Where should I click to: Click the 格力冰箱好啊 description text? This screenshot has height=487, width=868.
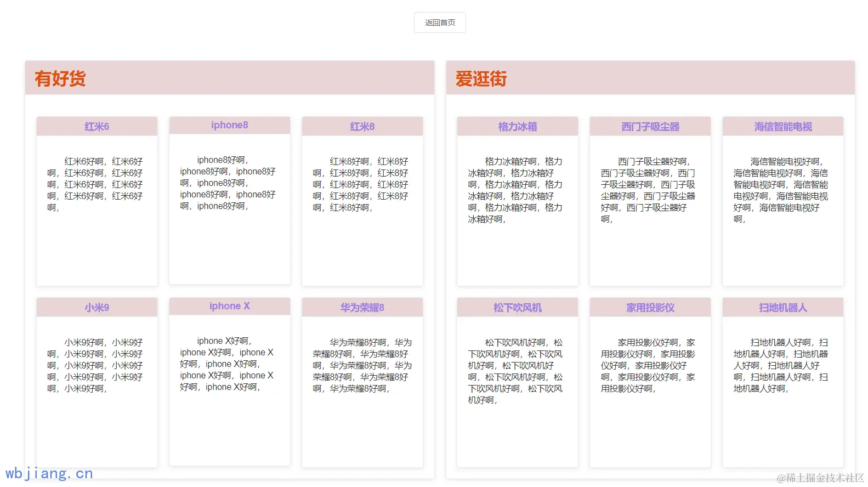click(x=515, y=190)
